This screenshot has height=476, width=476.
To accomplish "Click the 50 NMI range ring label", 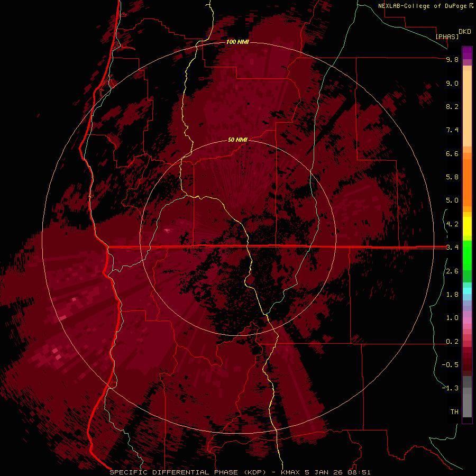I will click(x=237, y=140).
